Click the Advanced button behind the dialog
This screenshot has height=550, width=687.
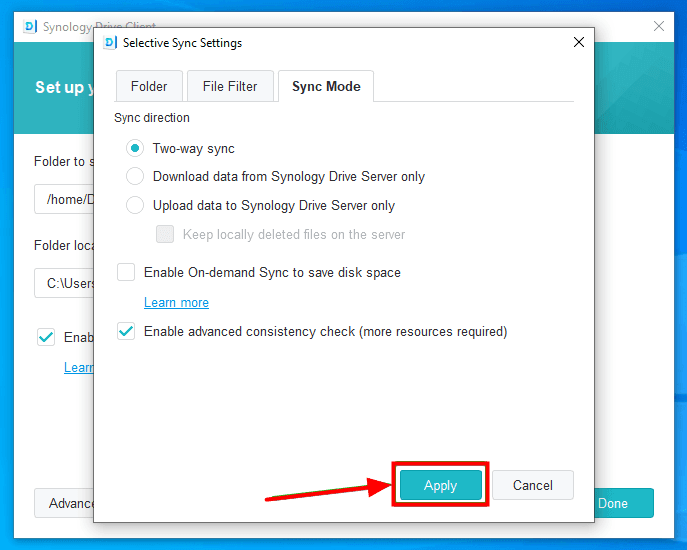point(65,503)
